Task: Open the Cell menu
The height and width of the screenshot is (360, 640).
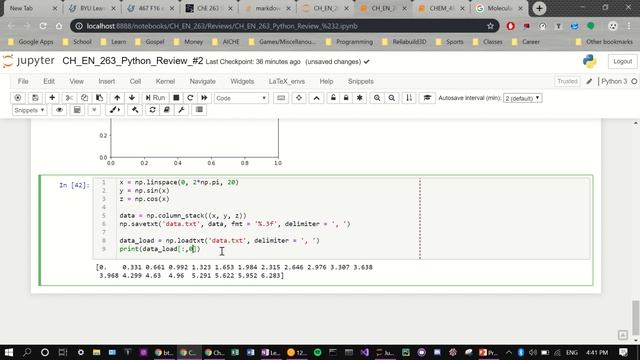Action: (136, 82)
